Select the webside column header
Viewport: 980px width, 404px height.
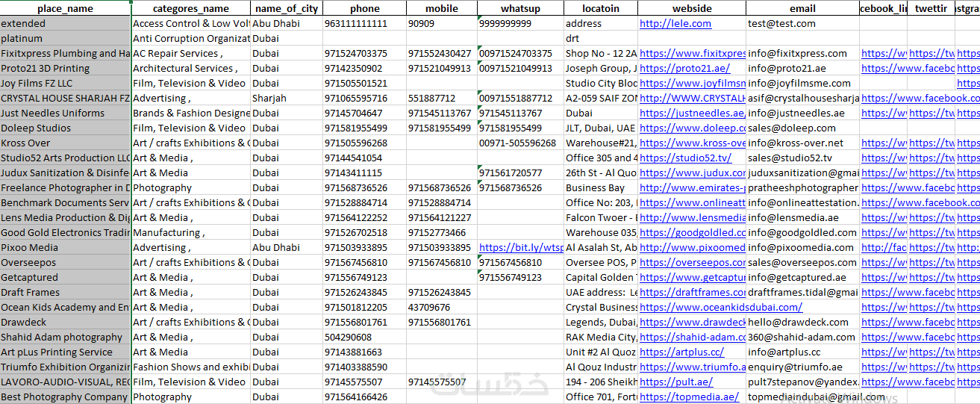(692, 8)
